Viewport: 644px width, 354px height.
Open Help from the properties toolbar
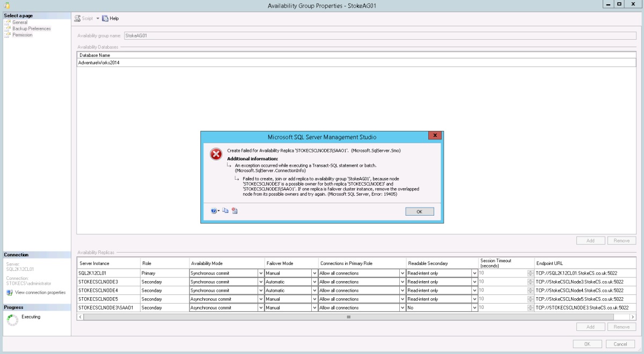point(111,18)
